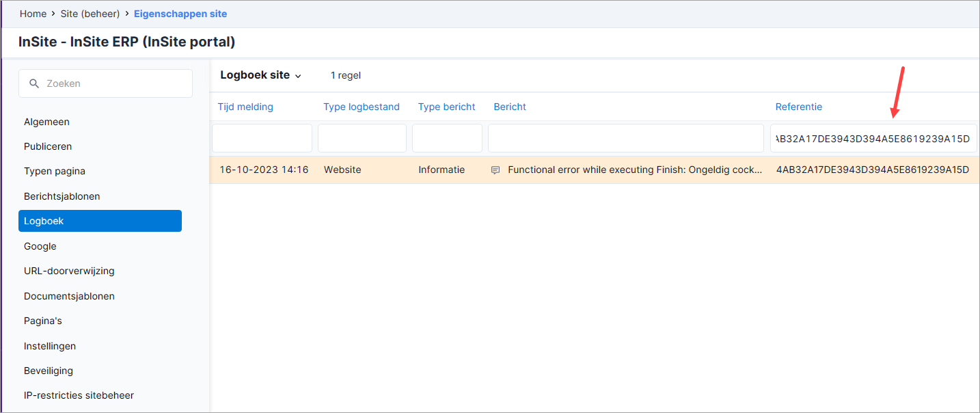Click the Zoeken search field

105,83
